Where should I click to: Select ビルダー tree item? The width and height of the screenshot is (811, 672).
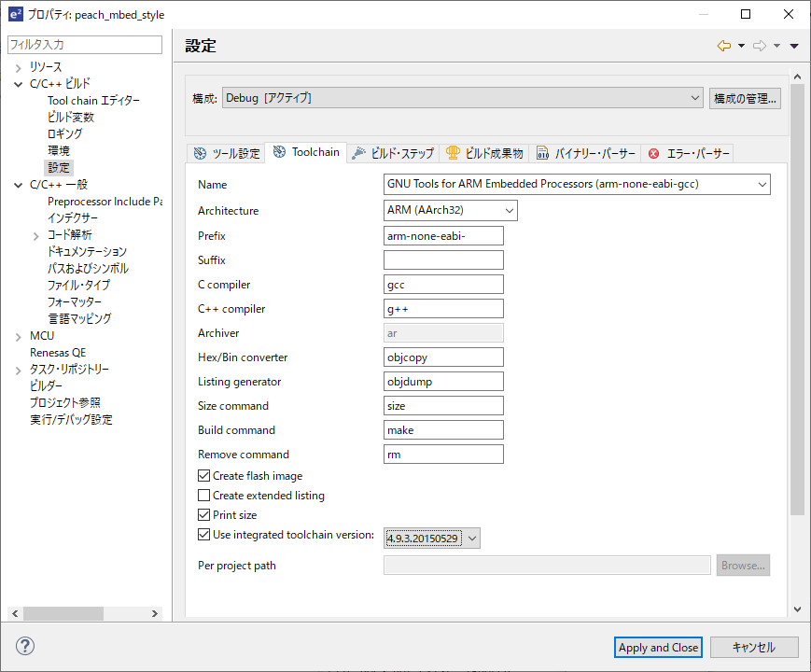coord(46,385)
